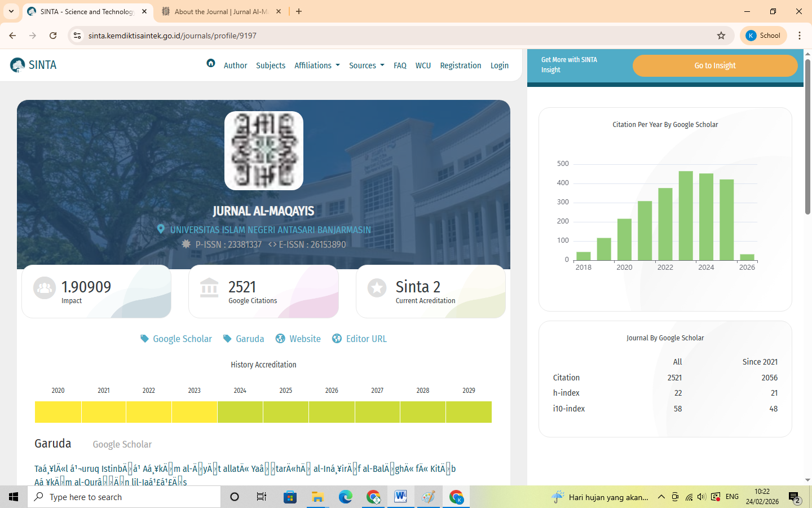The image size is (812, 508).
Task: Open the WCU menu item
Action: 423,65
